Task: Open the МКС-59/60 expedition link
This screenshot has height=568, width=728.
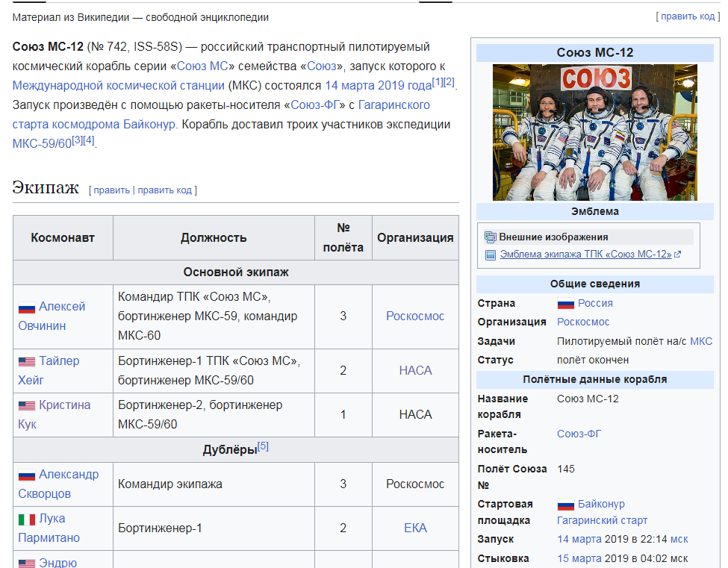Action: 42,143
